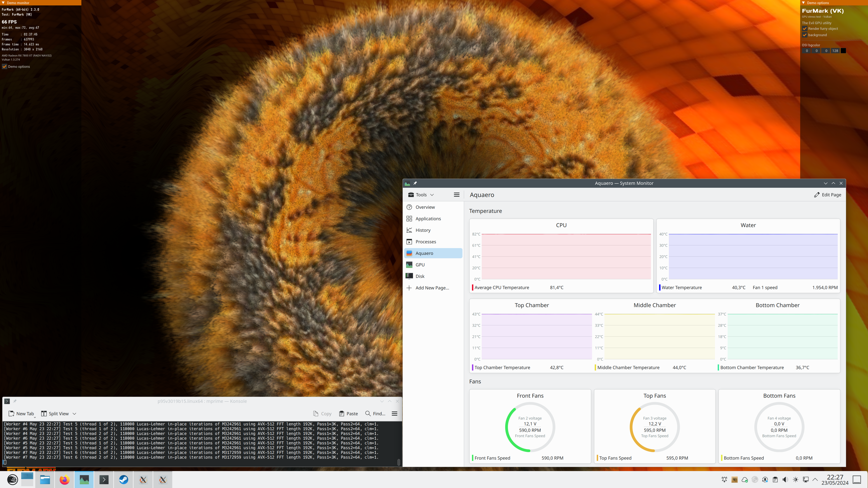This screenshot has height=488, width=868.
Task: Click the OSI bgcolor 128 value field
Action: (835, 51)
